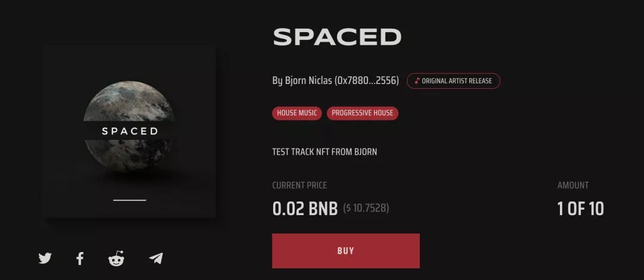Share this track on Twitter
The width and height of the screenshot is (644, 280).
click(x=45, y=259)
